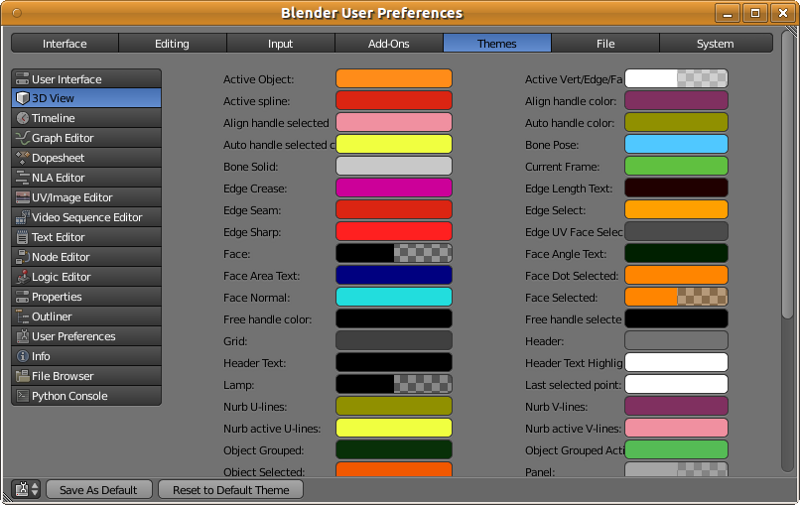The width and height of the screenshot is (800, 505).
Task: Open the Edge Seam color swatch
Action: (394, 210)
